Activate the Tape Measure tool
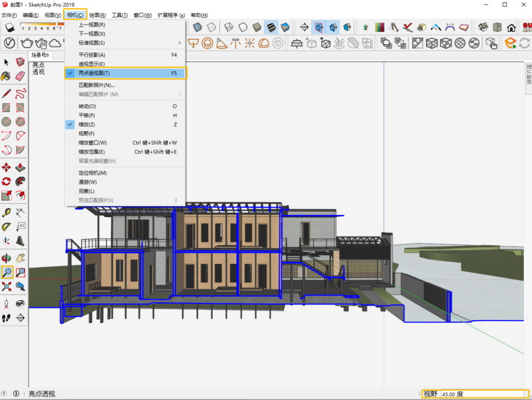The height and width of the screenshot is (400, 532). (7, 212)
